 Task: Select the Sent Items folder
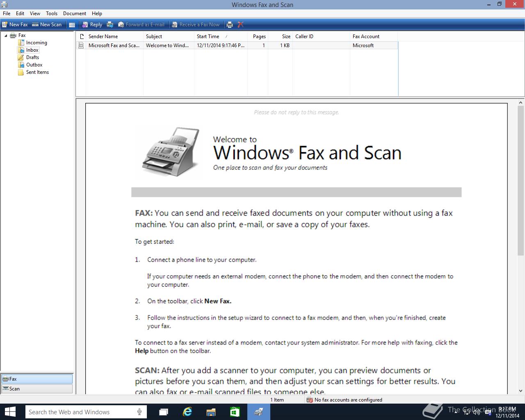pyautogui.click(x=37, y=72)
